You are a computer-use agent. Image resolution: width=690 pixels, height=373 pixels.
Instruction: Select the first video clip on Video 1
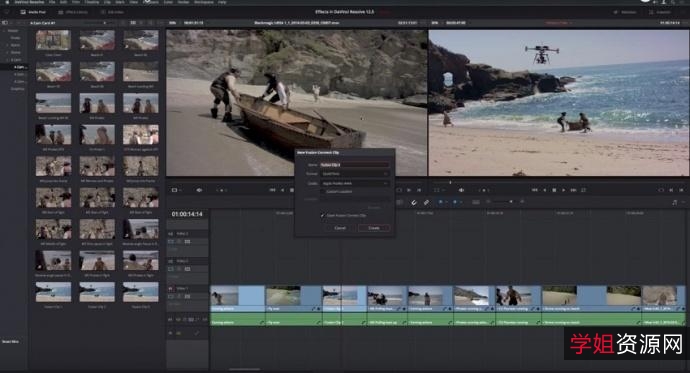coord(238,299)
